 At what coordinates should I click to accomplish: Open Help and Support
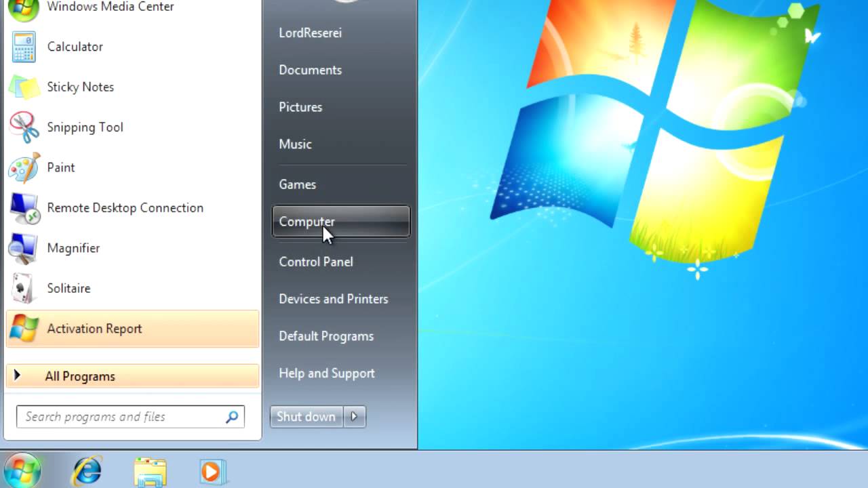coord(326,373)
